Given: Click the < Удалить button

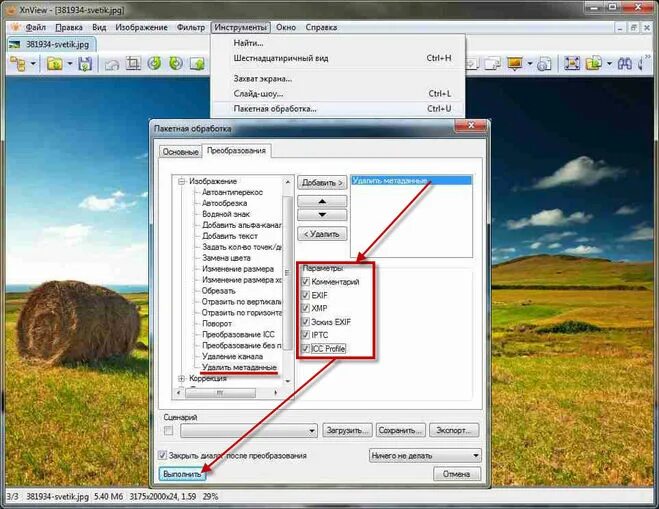Looking at the screenshot, I should click(x=322, y=234).
